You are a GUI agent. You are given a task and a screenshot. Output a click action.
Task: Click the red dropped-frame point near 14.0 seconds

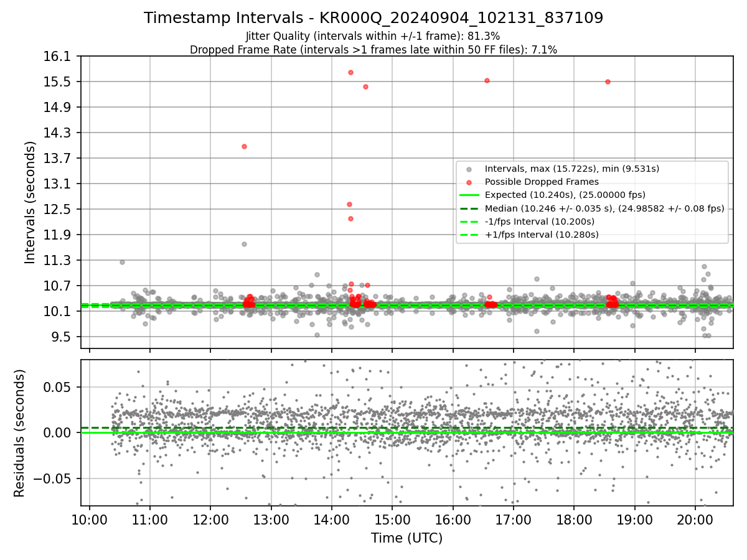click(x=245, y=146)
